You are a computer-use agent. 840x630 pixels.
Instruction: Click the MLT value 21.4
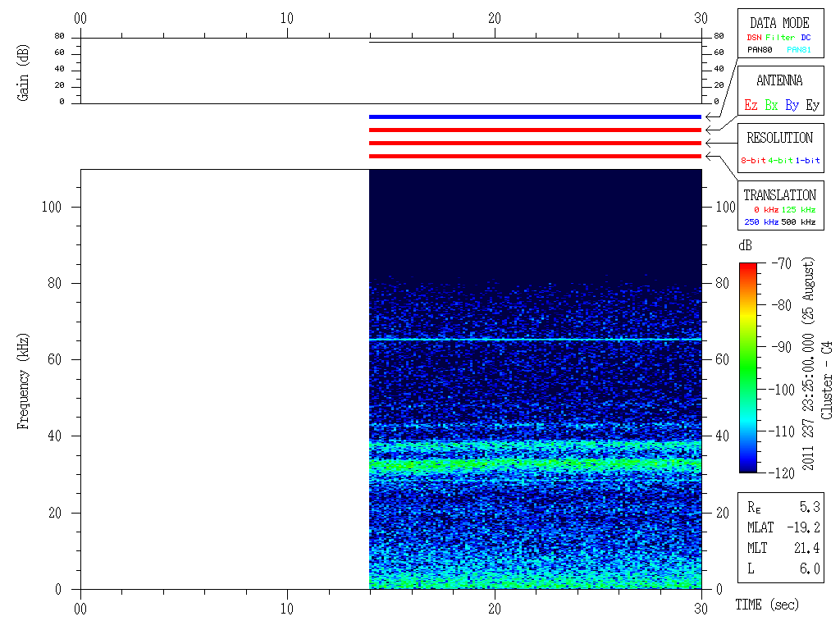(x=807, y=548)
